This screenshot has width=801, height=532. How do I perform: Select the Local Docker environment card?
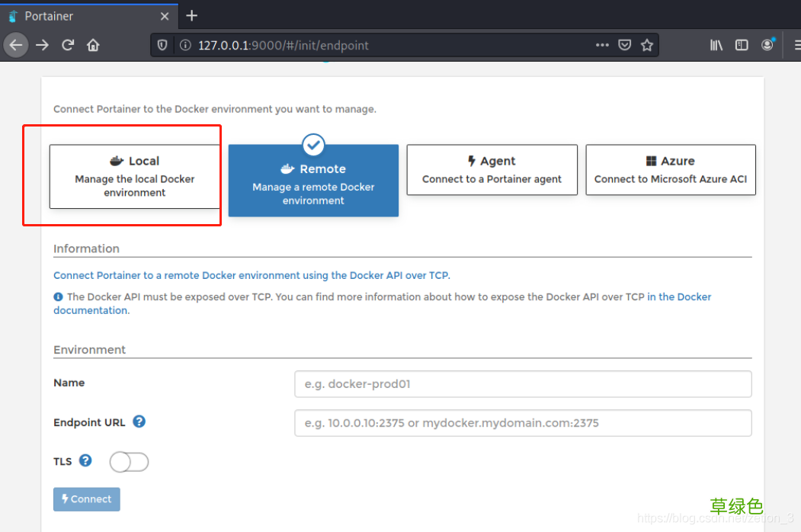[134, 176]
